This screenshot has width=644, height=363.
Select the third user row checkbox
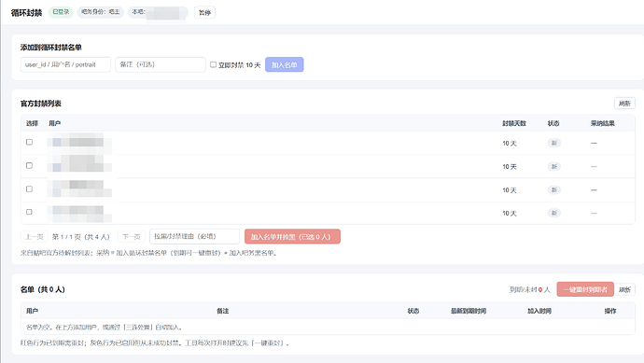tap(29, 188)
